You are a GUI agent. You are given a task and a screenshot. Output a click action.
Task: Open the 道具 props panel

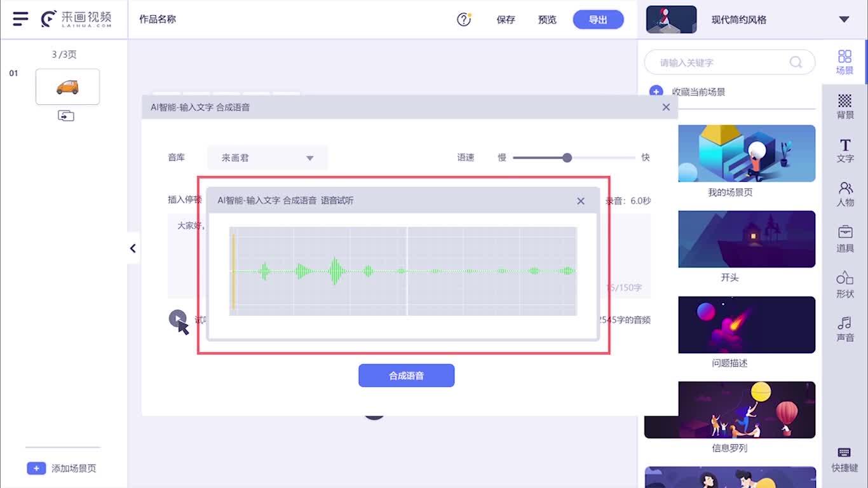(x=844, y=239)
